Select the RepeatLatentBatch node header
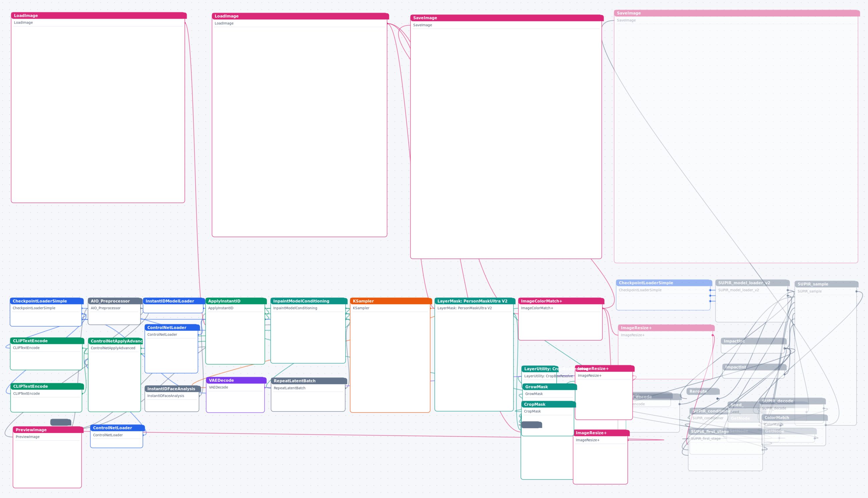 [308, 381]
